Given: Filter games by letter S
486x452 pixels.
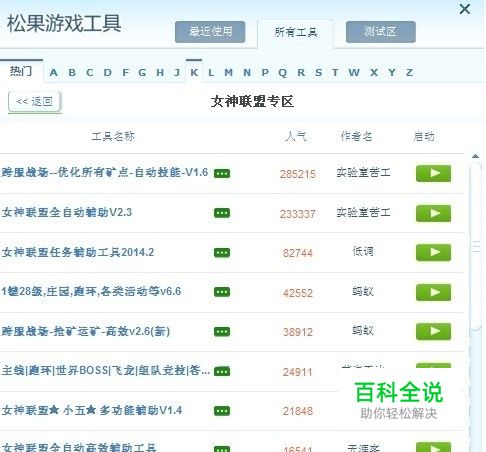Looking at the screenshot, I should pos(319,73).
